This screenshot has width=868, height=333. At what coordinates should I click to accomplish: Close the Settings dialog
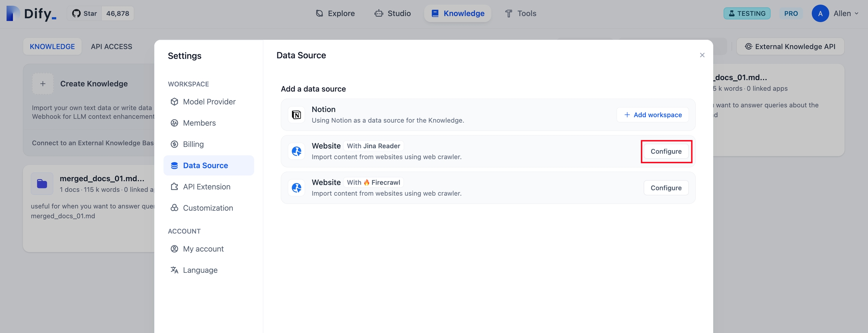pyautogui.click(x=702, y=55)
